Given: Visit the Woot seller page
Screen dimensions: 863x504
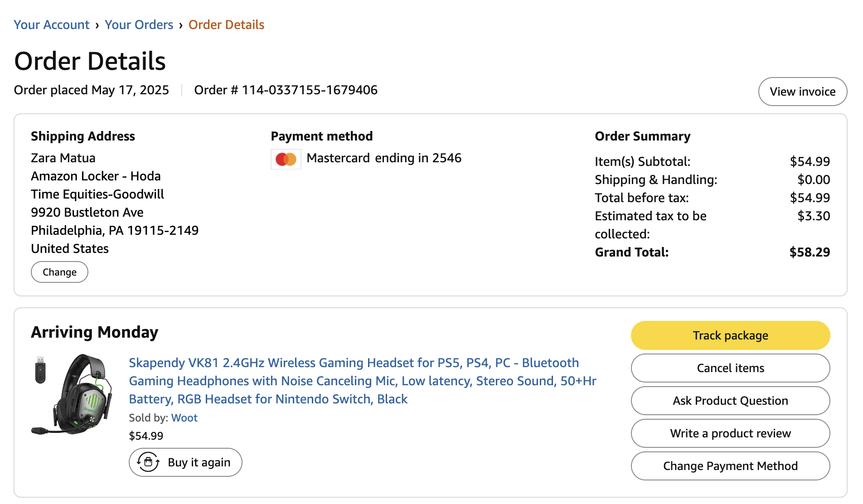Looking at the screenshot, I should click(x=184, y=418).
